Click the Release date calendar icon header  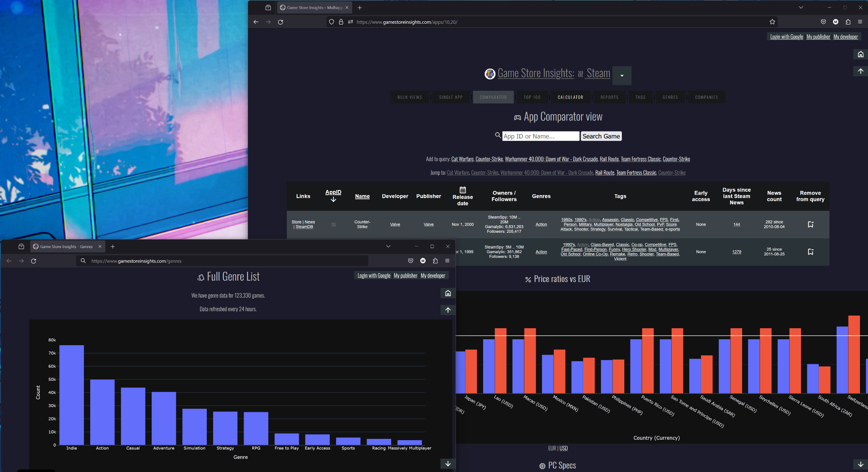point(462,190)
